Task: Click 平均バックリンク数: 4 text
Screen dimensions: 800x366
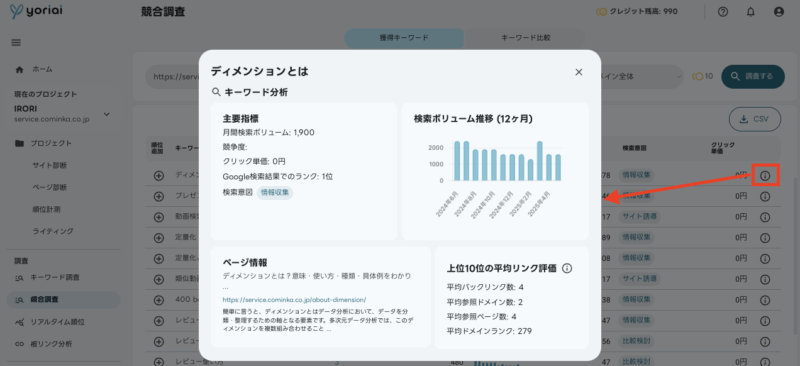Action: [x=485, y=287]
